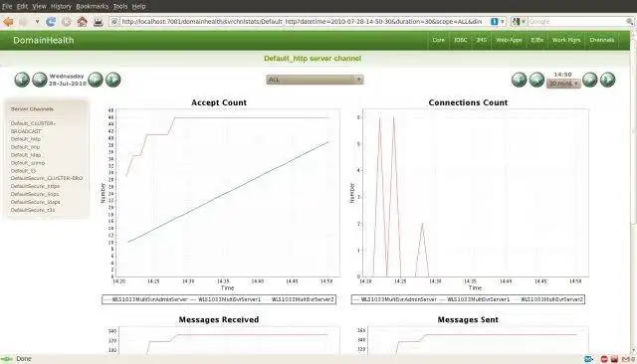Switch to the Work Mgrs navigation tab
Screen dimensions: 637x364
click(x=566, y=40)
